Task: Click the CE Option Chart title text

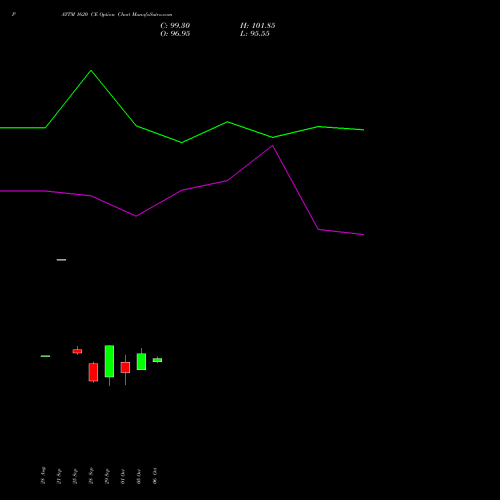Action: click(x=117, y=15)
